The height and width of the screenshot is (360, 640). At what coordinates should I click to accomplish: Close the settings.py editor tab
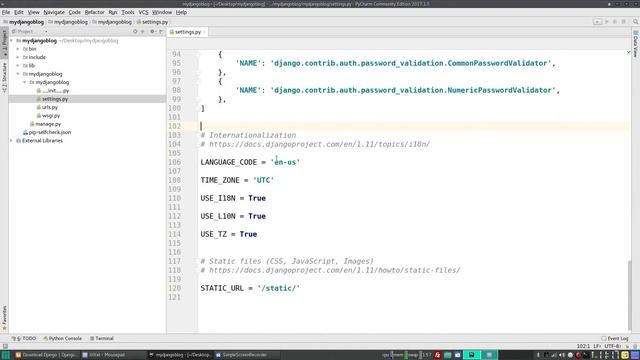204,32
